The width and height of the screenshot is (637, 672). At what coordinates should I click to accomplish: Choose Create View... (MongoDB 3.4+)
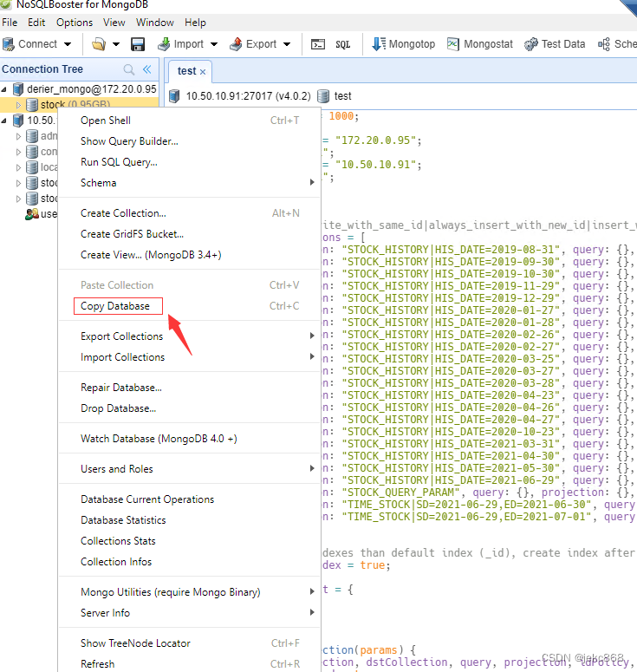click(189, 255)
